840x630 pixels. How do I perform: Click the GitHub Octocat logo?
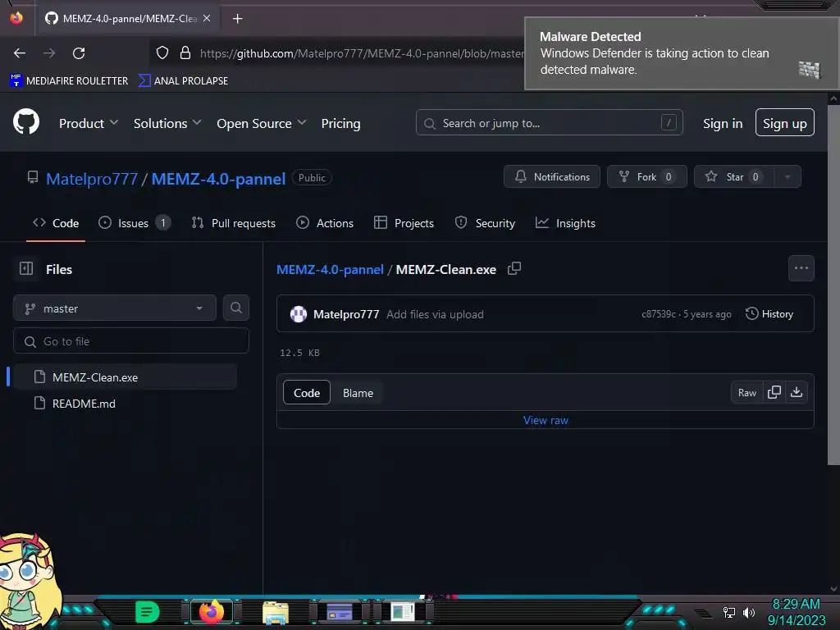25,122
